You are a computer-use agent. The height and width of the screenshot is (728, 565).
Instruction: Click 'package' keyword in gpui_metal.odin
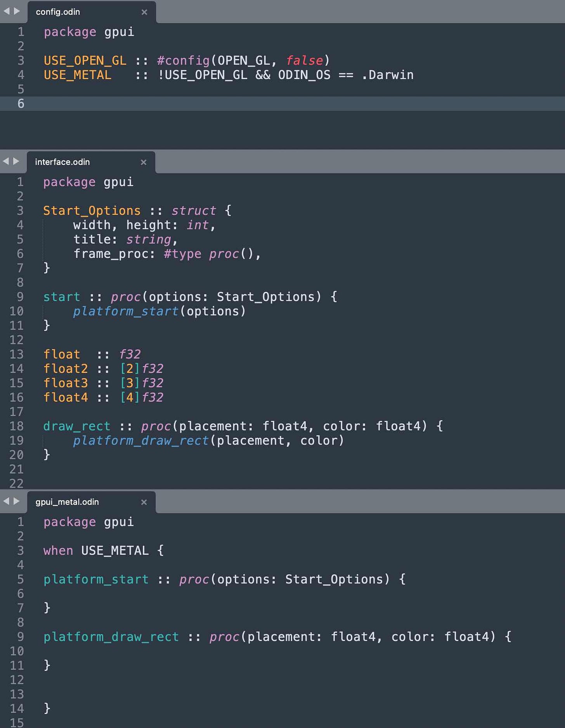click(x=69, y=522)
